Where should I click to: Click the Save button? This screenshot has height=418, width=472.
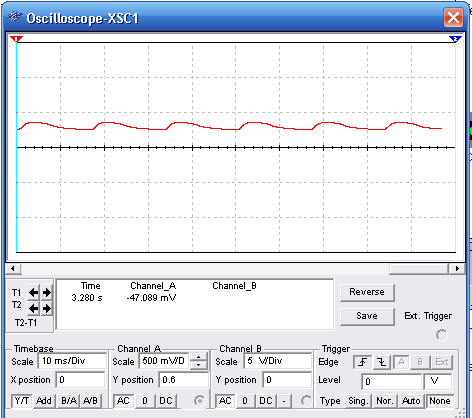pos(367,316)
